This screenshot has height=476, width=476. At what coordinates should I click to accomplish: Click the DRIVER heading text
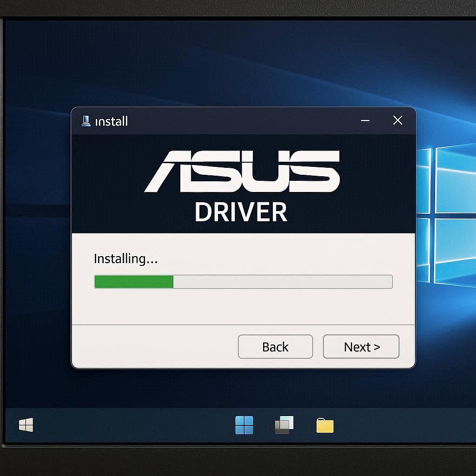241,212
